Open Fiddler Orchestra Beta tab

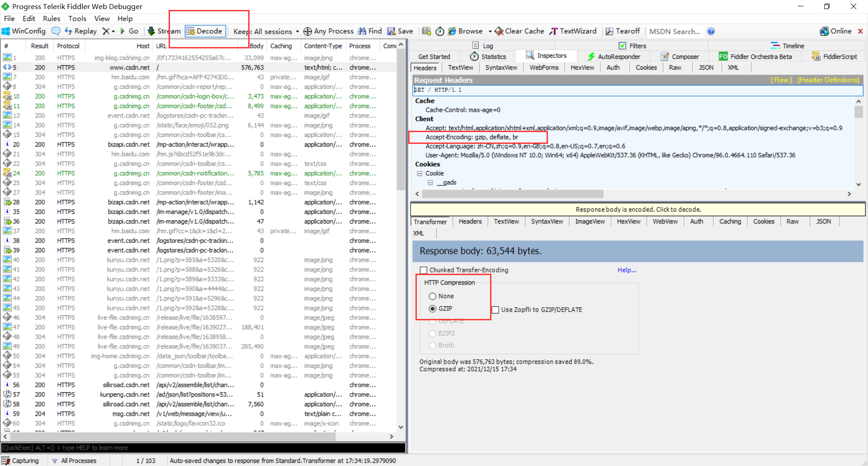click(x=755, y=57)
